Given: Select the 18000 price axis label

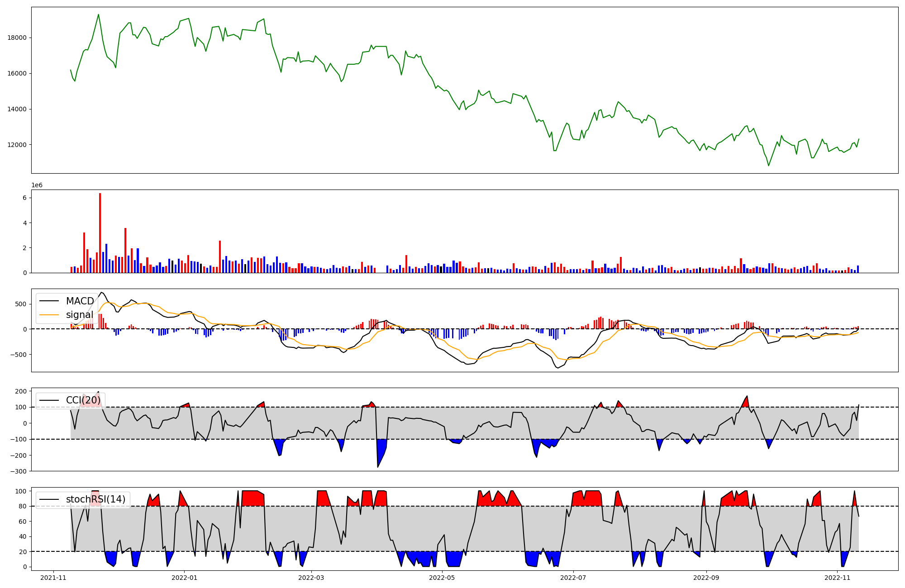Looking at the screenshot, I should click(x=17, y=38).
